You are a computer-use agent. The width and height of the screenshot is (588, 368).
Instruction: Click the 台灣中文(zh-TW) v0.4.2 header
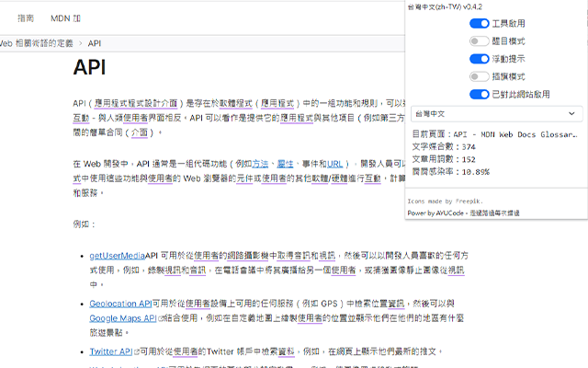445,6
